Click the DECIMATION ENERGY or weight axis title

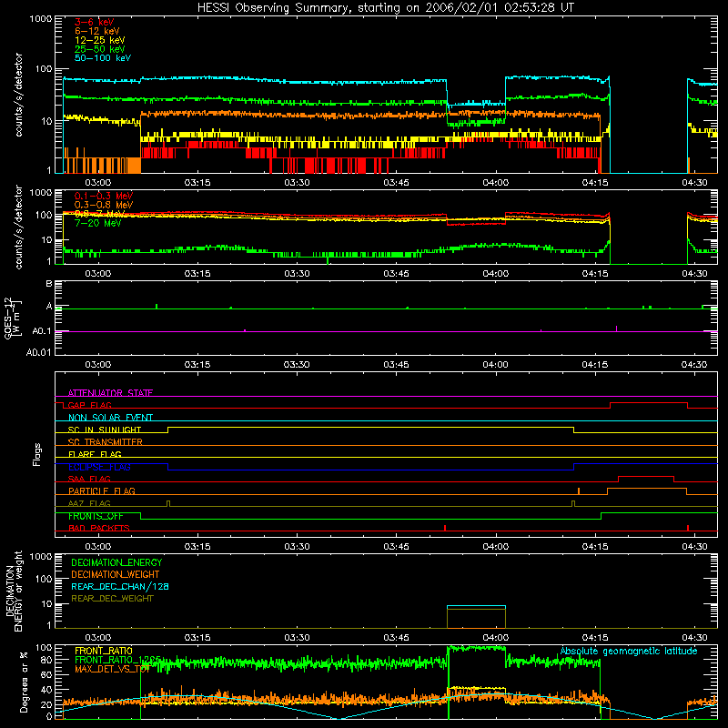tap(14, 591)
